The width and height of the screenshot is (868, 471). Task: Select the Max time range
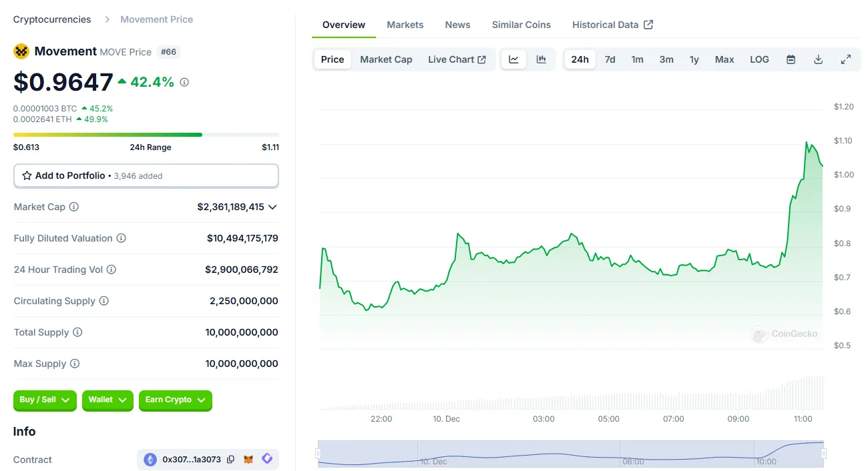click(x=724, y=59)
